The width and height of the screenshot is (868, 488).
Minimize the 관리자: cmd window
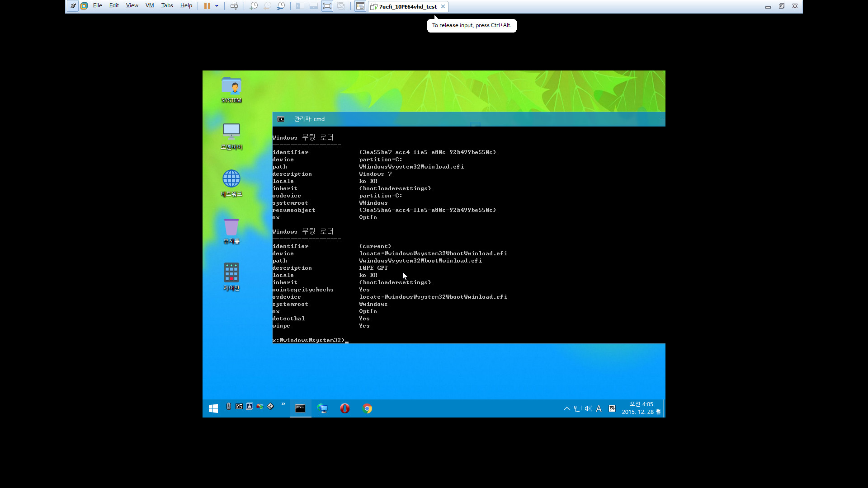[662, 119]
